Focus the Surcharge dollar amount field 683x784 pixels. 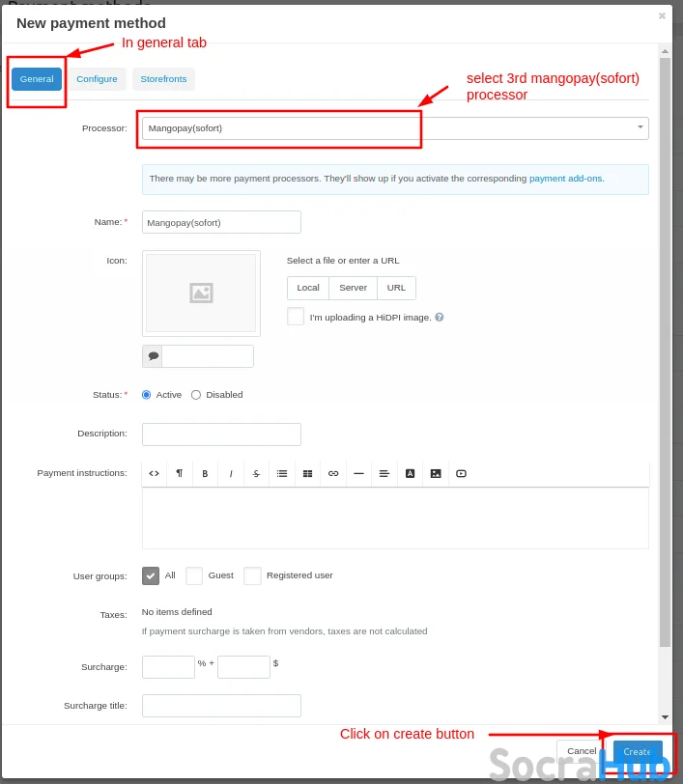coord(243,667)
